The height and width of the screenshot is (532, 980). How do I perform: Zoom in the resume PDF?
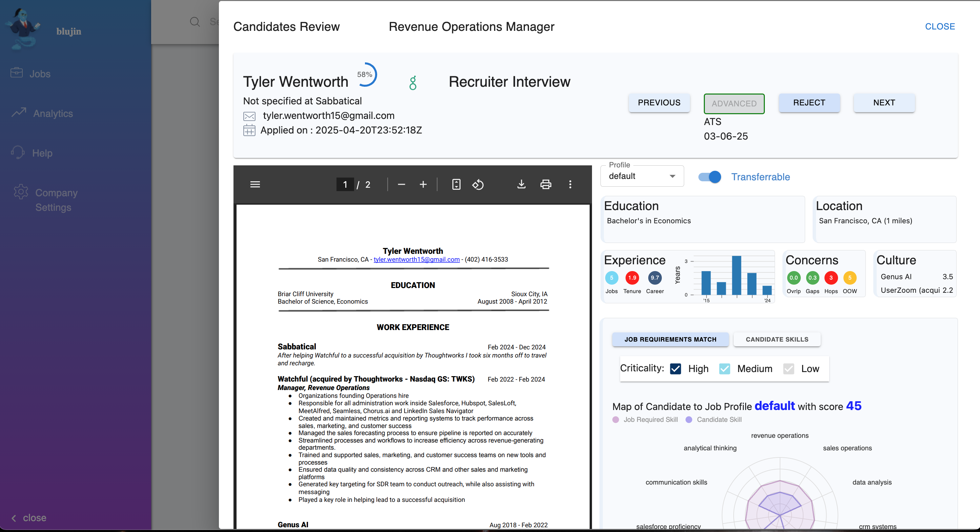point(423,185)
